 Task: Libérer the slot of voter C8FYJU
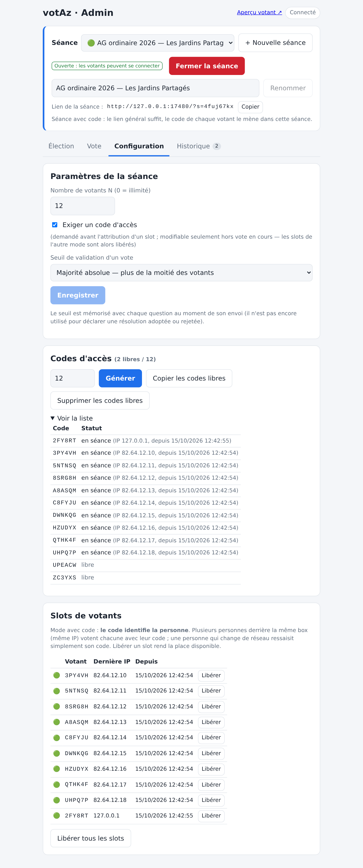211,738
